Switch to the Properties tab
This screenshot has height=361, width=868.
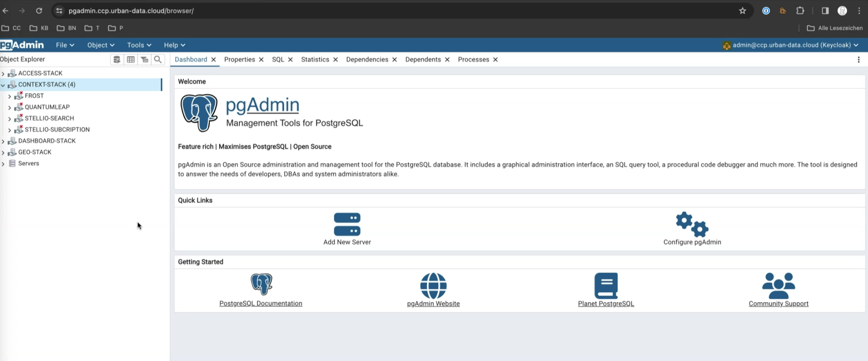pyautogui.click(x=240, y=60)
